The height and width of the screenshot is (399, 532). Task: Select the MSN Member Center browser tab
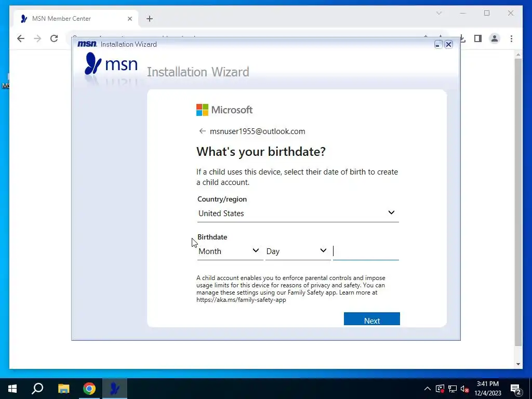(76, 19)
